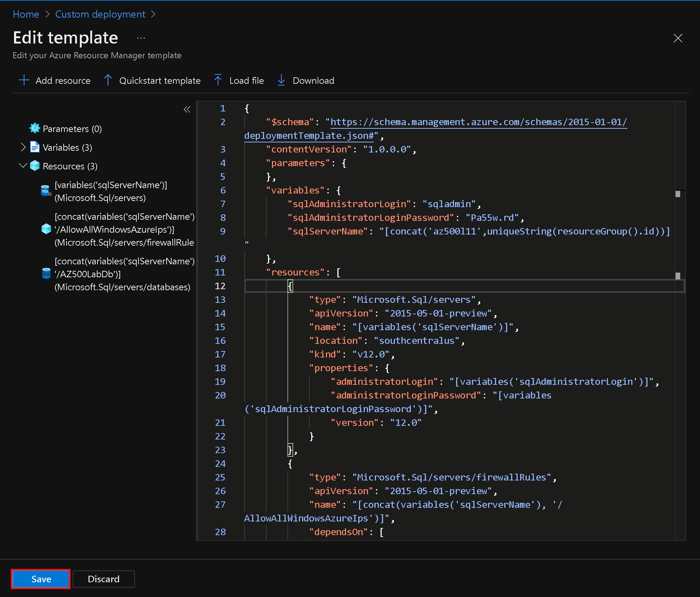Image resolution: width=700 pixels, height=597 pixels.
Task: Select the AZ500LabDb databases resource item
Action: click(x=124, y=274)
